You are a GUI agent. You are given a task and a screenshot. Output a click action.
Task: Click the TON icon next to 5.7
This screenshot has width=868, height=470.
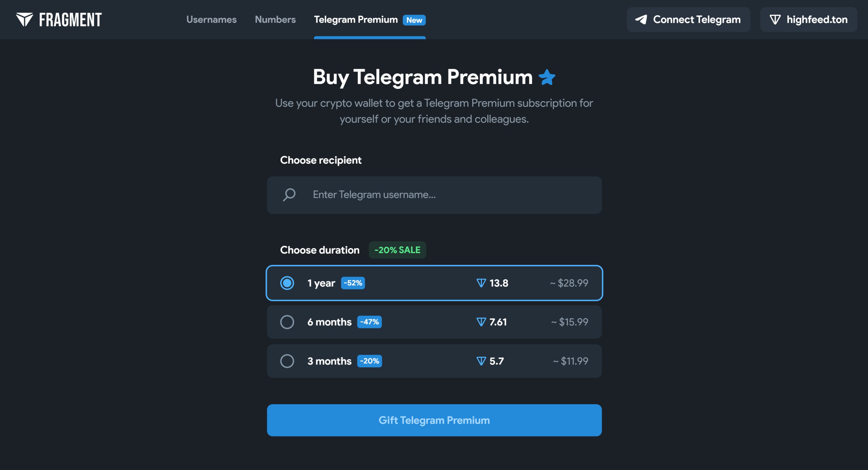(x=481, y=361)
